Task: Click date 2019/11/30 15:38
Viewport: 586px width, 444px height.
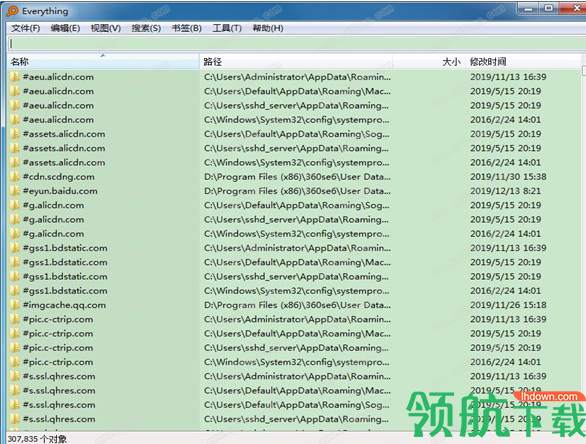Action: point(508,177)
